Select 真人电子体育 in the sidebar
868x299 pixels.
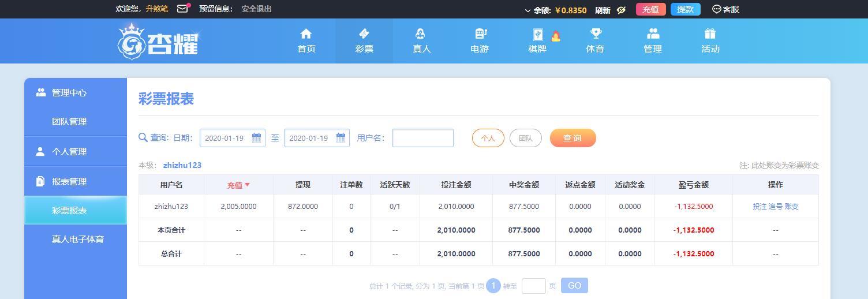(x=76, y=239)
